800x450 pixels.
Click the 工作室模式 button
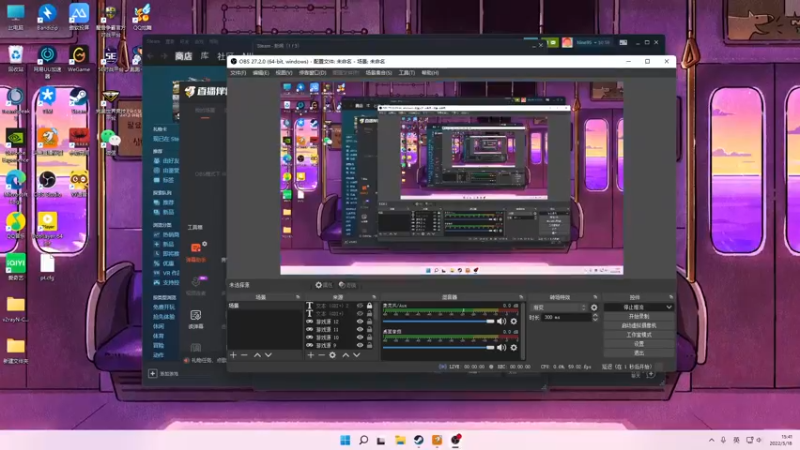point(639,335)
